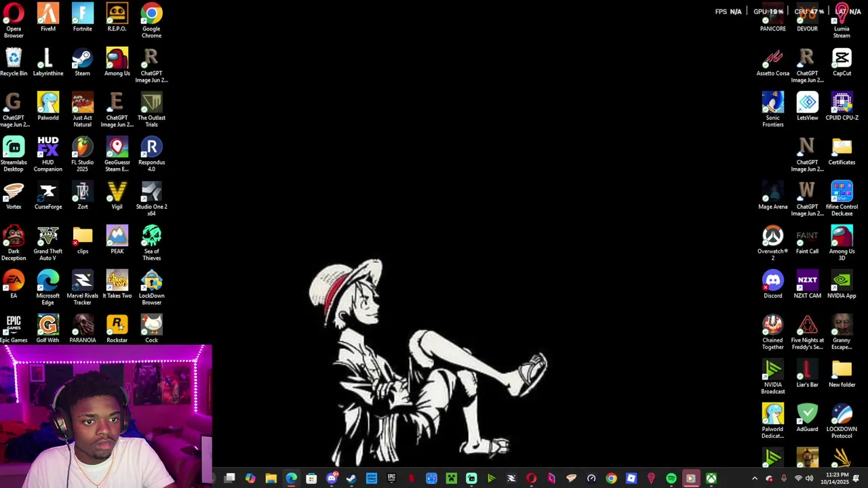This screenshot has width=868, height=488.
Task: Open the Xbox app in taskbar
Action: pyautogui.click(x=711, y=479)
